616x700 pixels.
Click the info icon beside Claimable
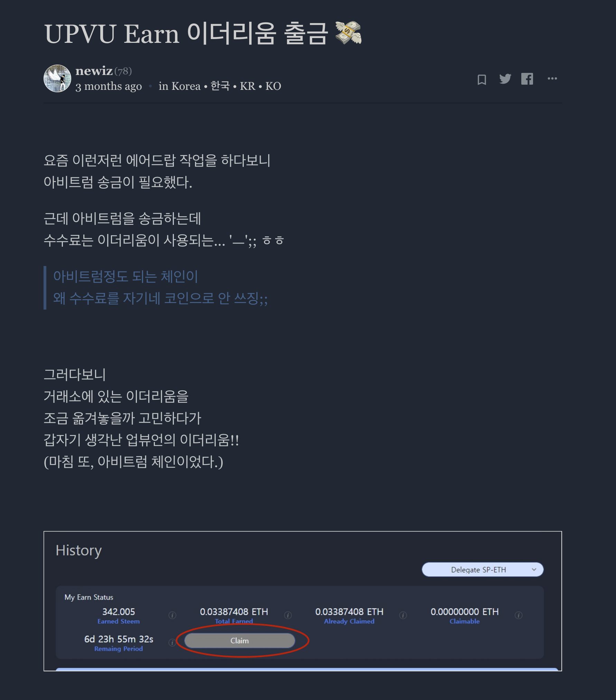point(519,615)
